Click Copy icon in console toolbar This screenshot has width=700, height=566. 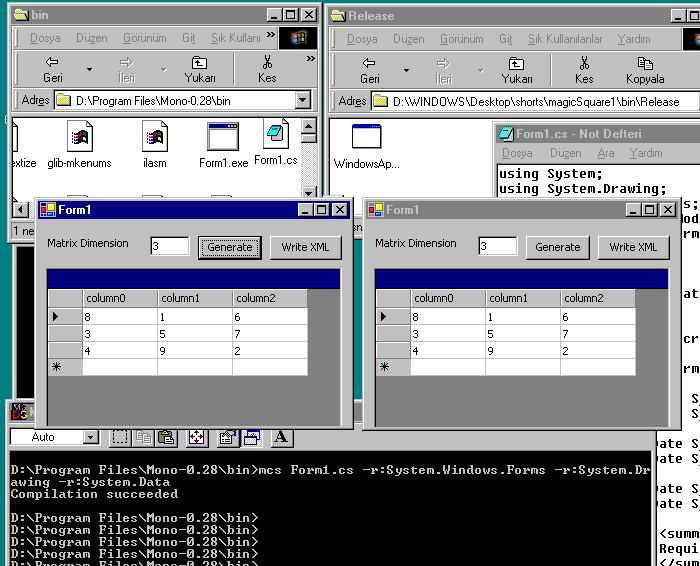[144, 437]
